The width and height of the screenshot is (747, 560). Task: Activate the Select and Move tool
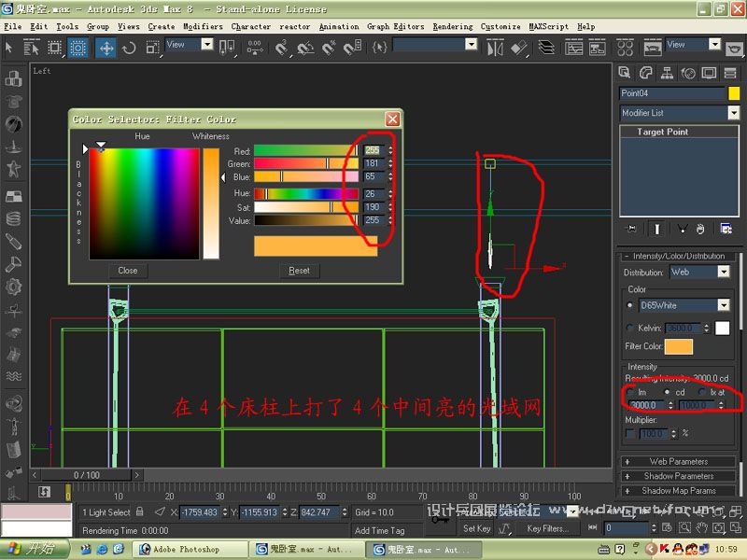[106, 48]
